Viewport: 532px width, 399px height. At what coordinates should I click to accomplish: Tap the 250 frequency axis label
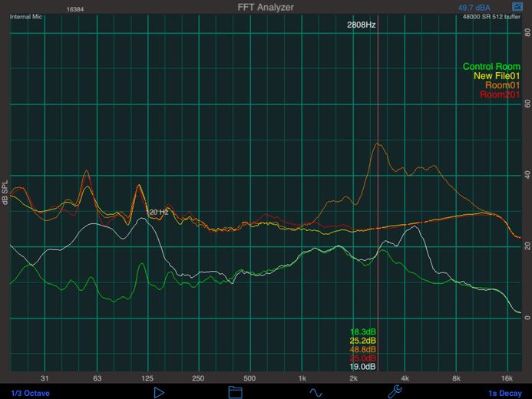click(x=198, y=378)
